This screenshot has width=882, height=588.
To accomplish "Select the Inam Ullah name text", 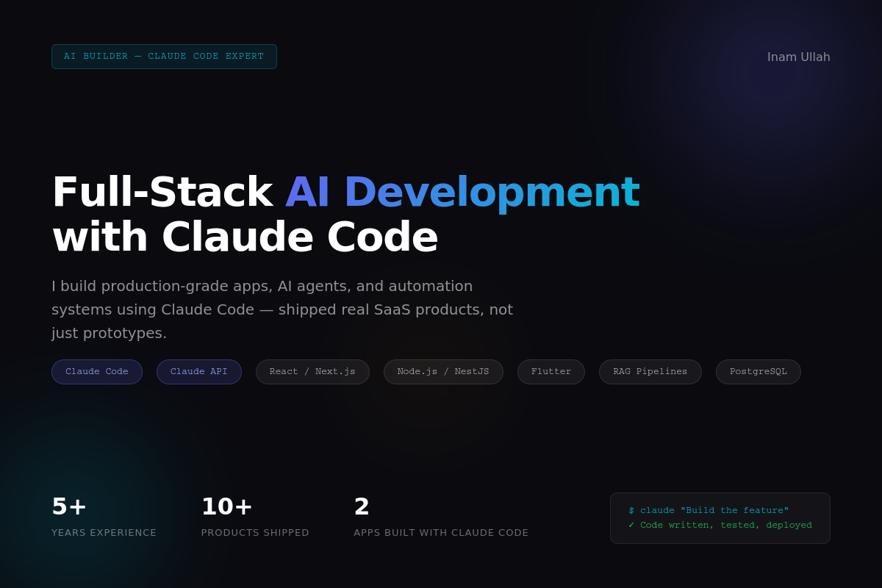I will [798, 57].
